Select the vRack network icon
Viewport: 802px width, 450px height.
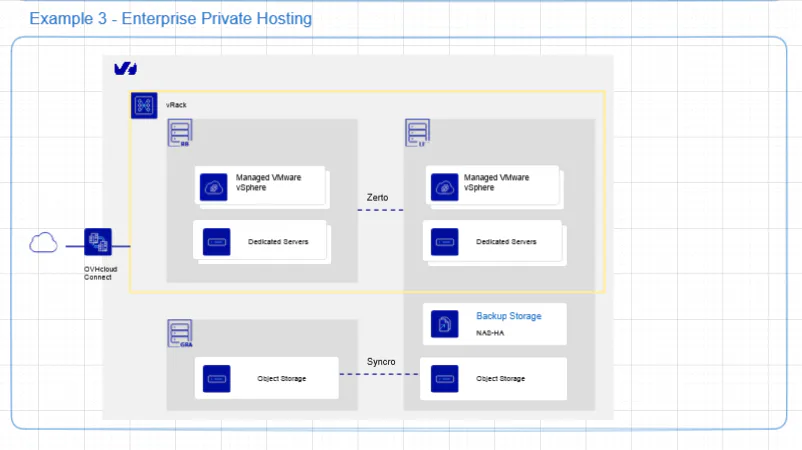click(x=144, y=105)
